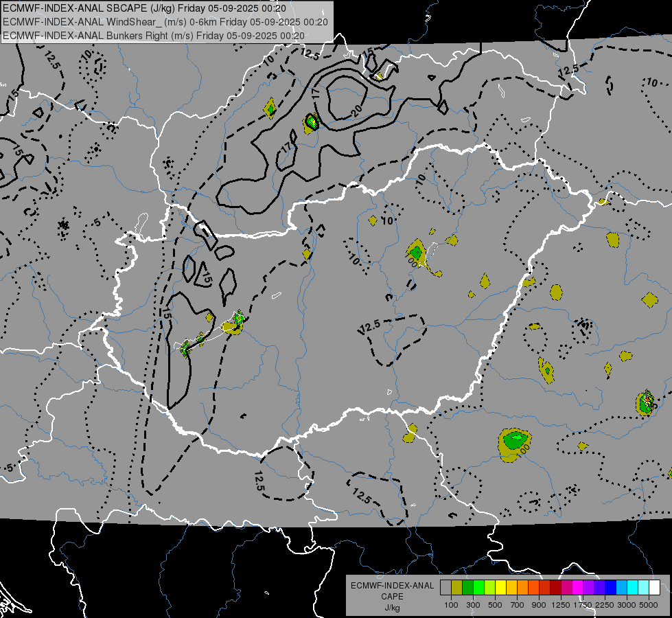This screenshot has height=618, width=672.
Task: Click the CAPE label in the legend
Action: pyautogui.click(x=392, y=597)
